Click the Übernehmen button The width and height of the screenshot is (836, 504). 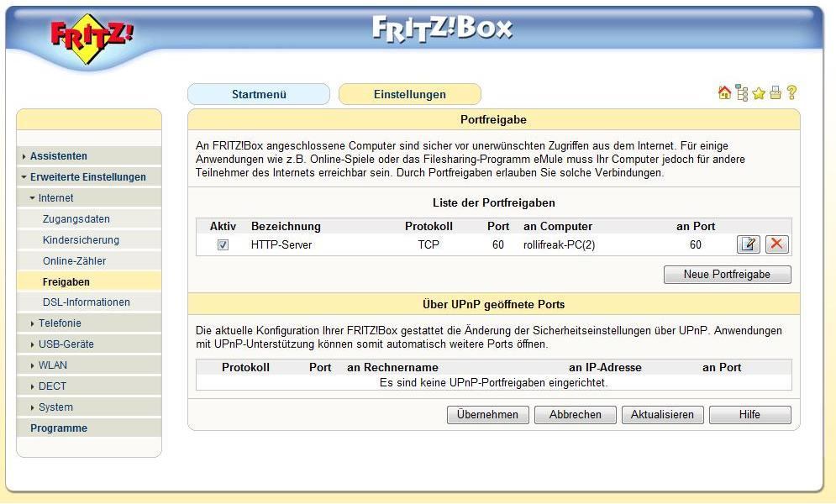[488, 414]
